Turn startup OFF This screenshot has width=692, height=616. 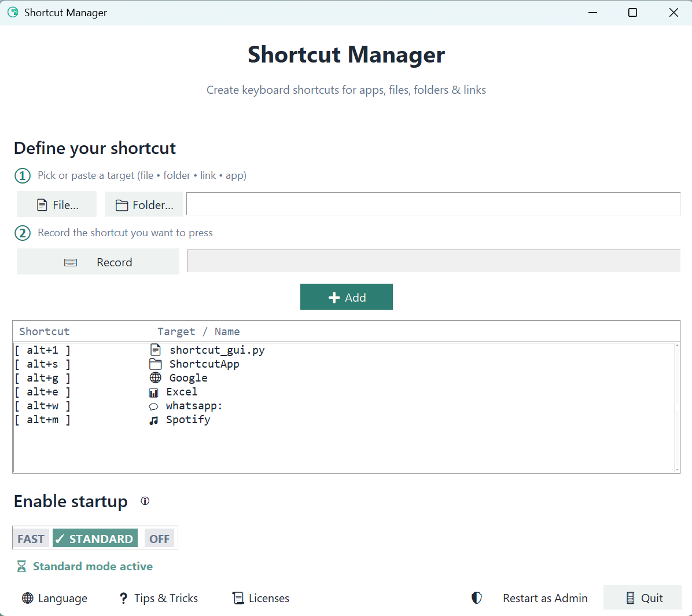159,538
